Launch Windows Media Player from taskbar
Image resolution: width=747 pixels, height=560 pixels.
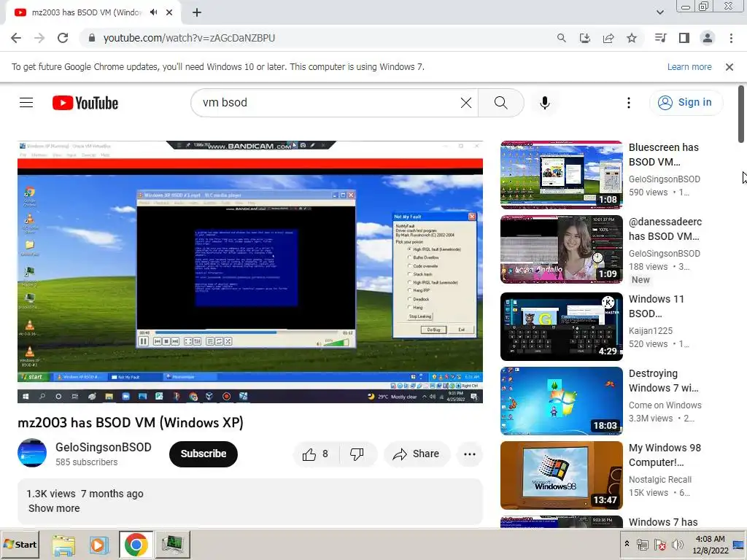click(x=98, y=545)
